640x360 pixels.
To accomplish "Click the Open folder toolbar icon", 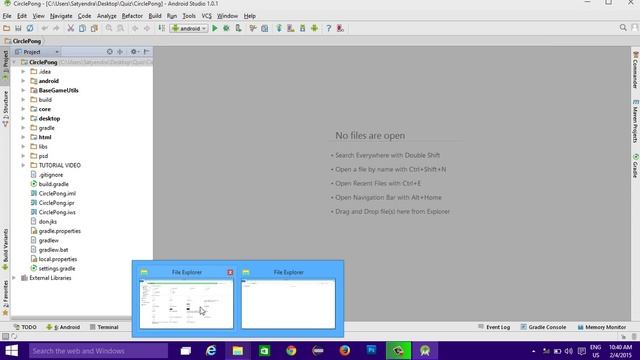I will pos(6,28).
